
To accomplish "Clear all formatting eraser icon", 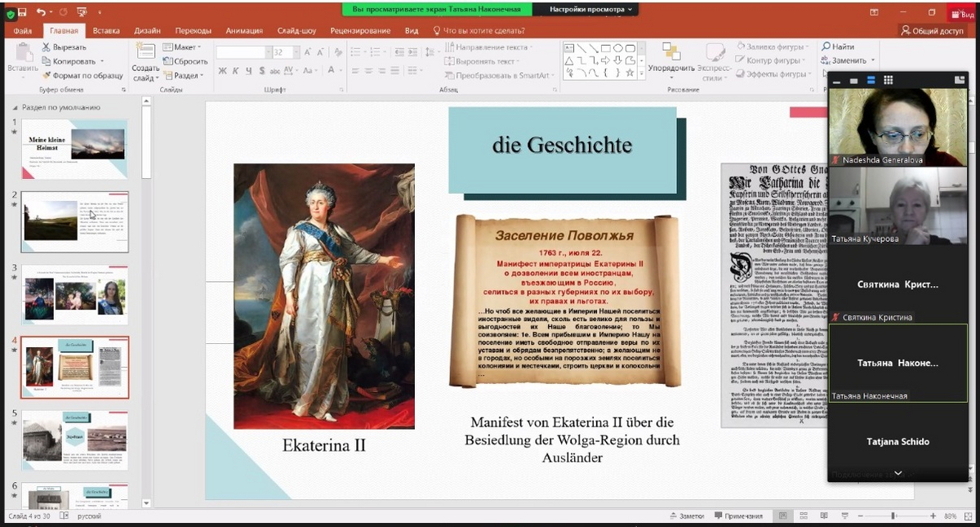I will (338, 52).
